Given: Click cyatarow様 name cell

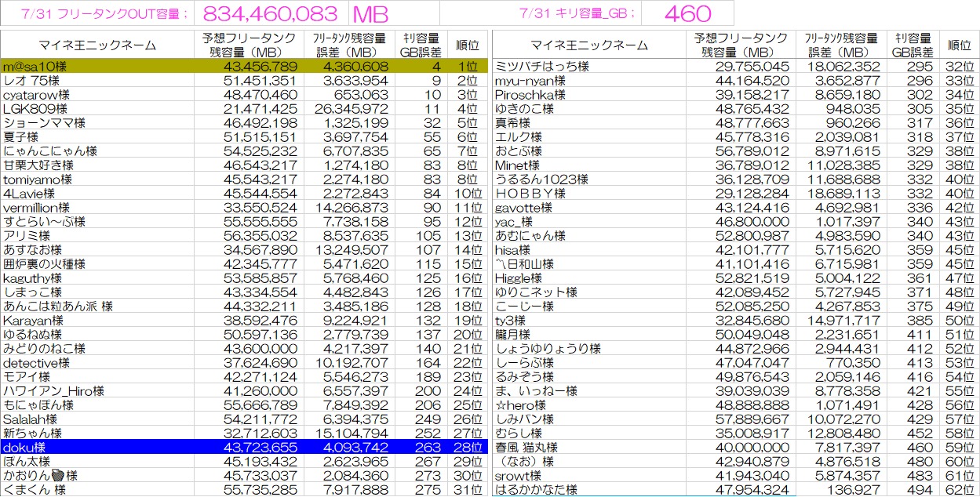Looking at the screenshot, I should (x=97, y=95).
